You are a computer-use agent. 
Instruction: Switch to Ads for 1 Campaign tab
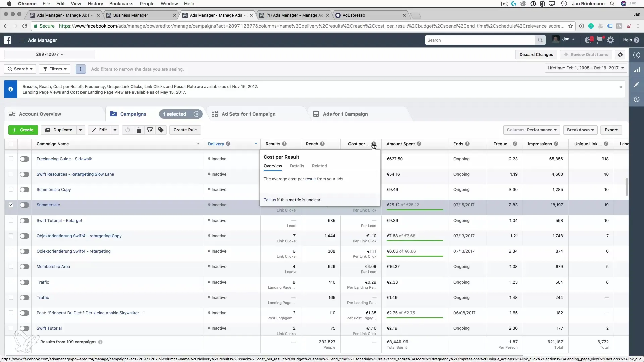[345, 114]
